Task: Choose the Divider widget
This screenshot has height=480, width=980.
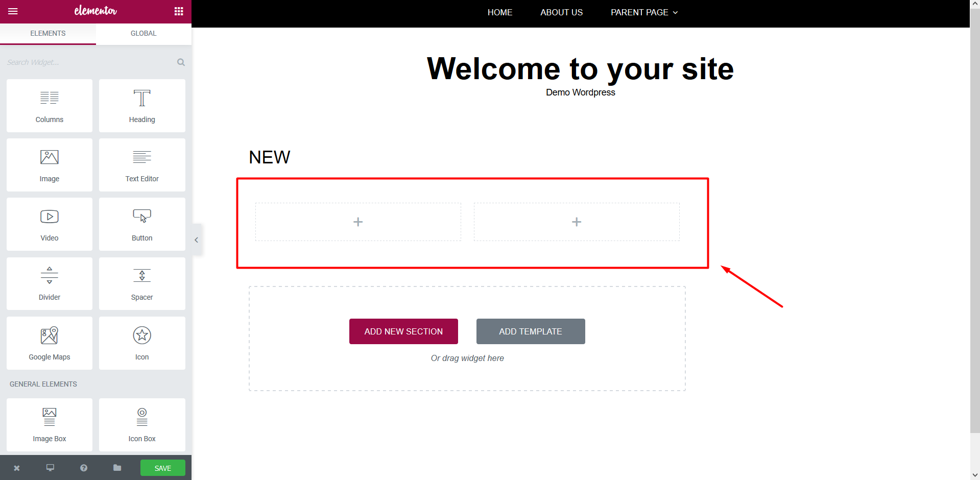Action: coord(50,283)
